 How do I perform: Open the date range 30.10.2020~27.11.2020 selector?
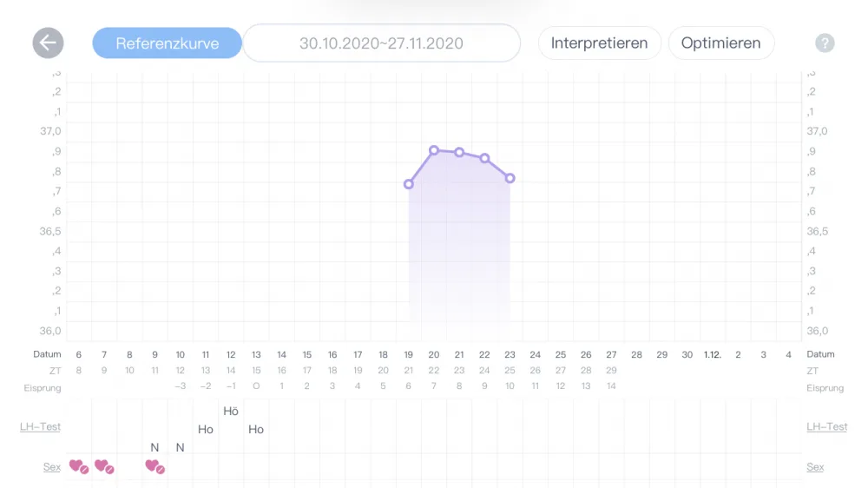point(381,43)
